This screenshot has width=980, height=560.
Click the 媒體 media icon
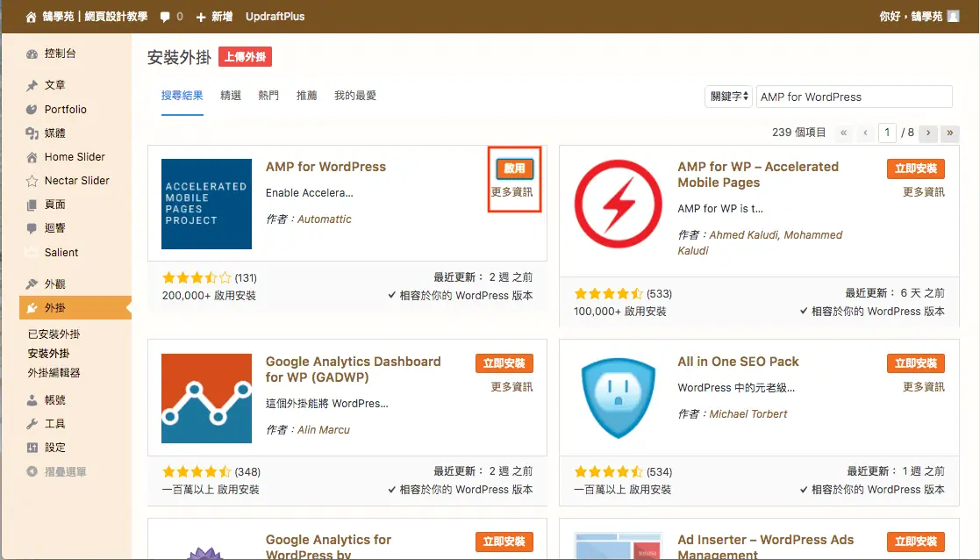pyautogui.click(x=32, y=133)
